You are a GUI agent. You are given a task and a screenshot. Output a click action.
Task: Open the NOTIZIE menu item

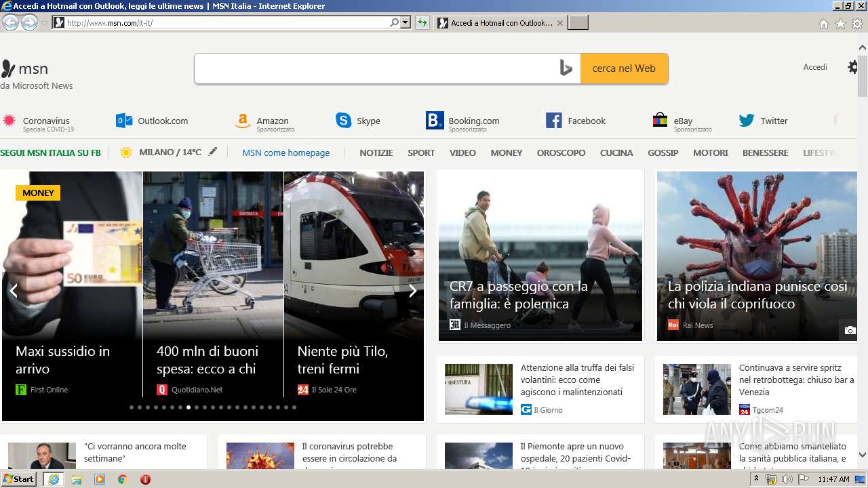[376, 152]
